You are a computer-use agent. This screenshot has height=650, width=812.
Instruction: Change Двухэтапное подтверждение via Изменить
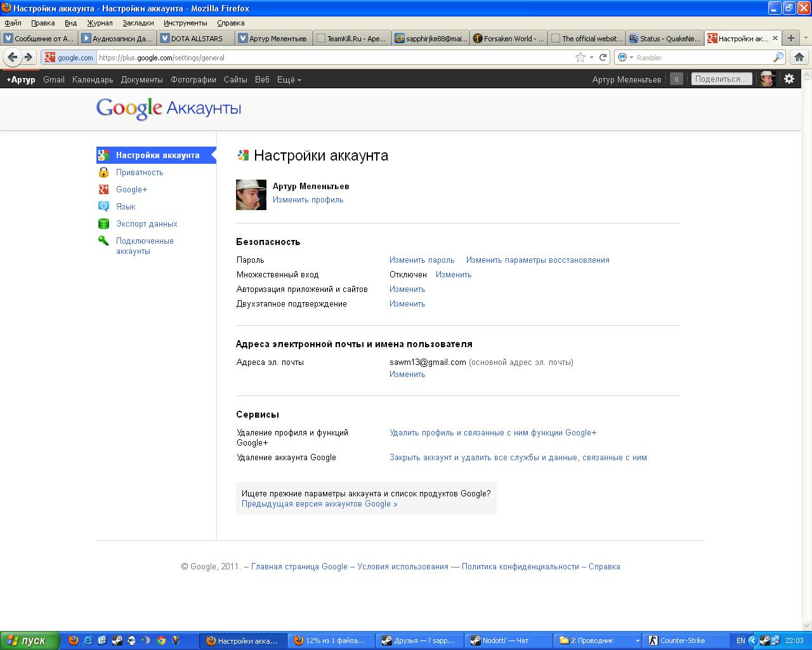407,303
